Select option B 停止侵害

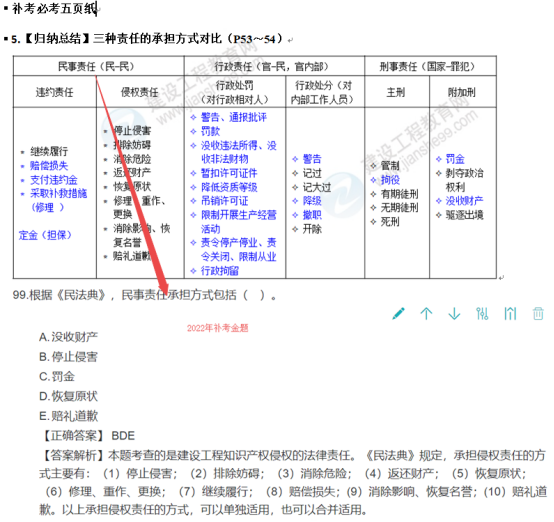[x=68, y=357]
